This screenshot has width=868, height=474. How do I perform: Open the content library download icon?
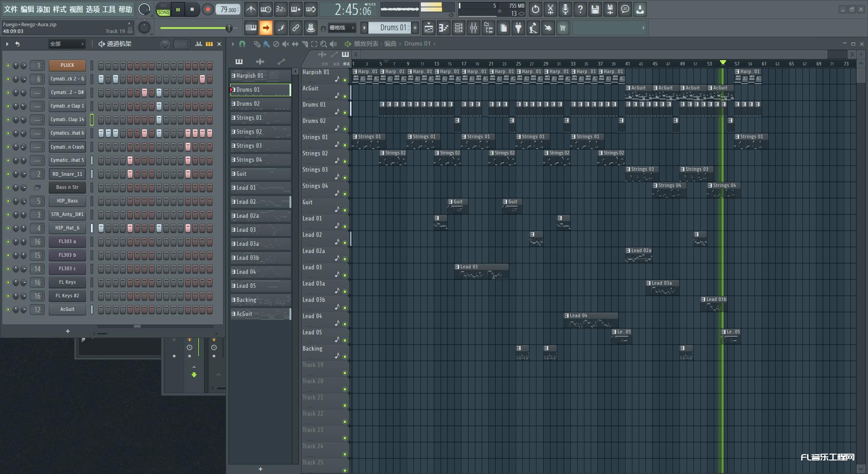tap(640, 9)
